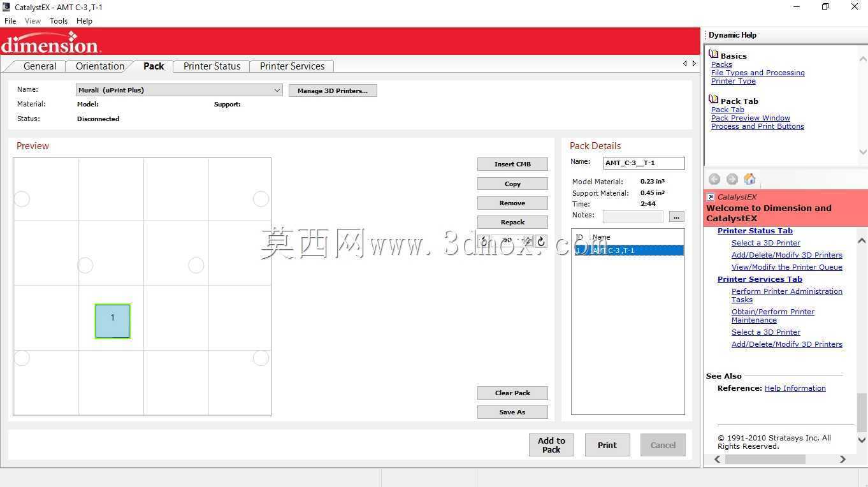This screenshot has width=868, height=487.
Task: Open File Types and Processing link
Action: (758, 73)
